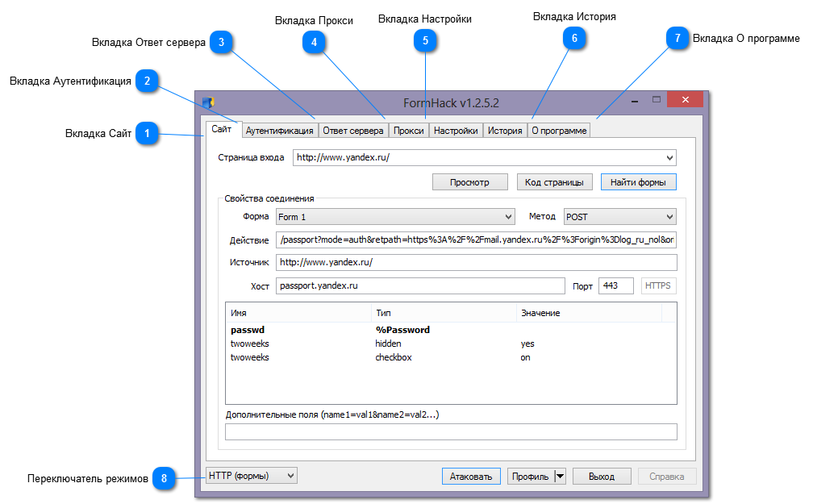Image resolution: width=813 pixels, height=504 pixels.
Task: Select the История tab
Action: pyautogui.click(x=505, y=131)
